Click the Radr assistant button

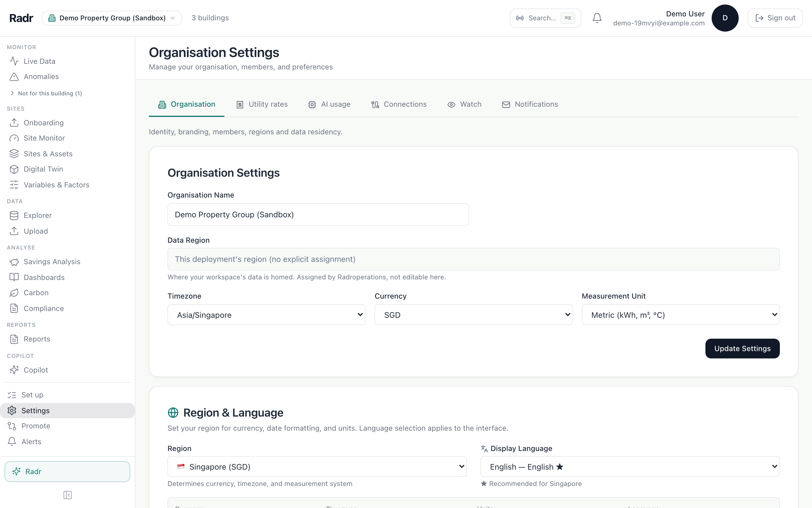[67, 471]
